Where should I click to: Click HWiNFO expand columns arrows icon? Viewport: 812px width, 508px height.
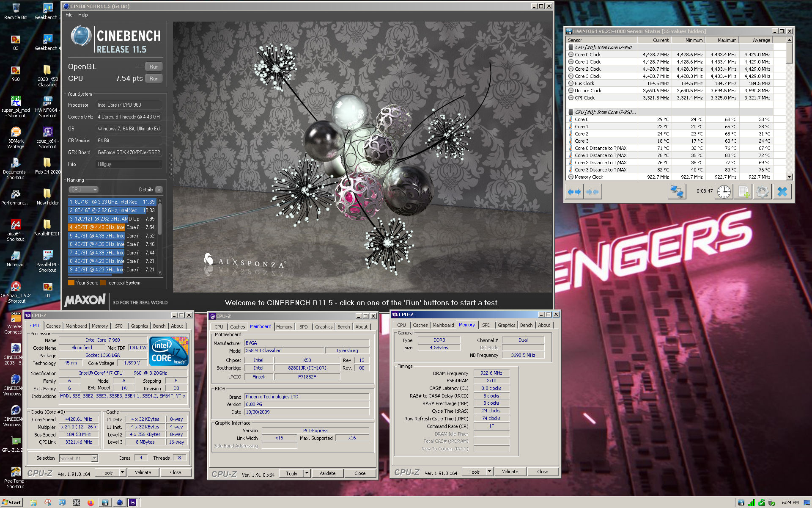coord(574,192)
